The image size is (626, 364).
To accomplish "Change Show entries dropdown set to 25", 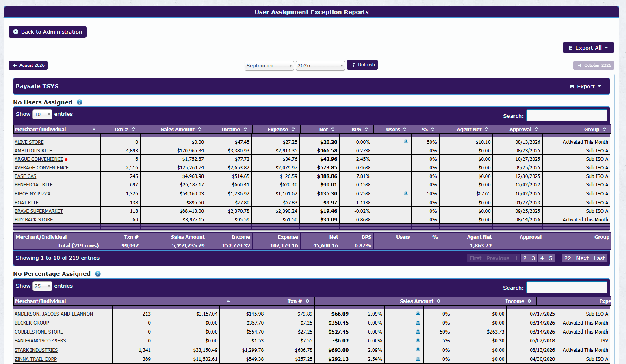I will coord(42,286).
